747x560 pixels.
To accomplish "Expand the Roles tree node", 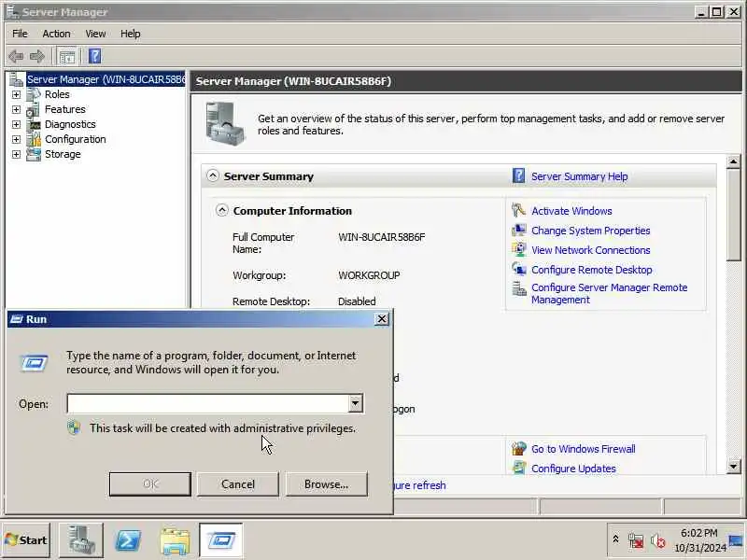I will click(x=16, y=95).
